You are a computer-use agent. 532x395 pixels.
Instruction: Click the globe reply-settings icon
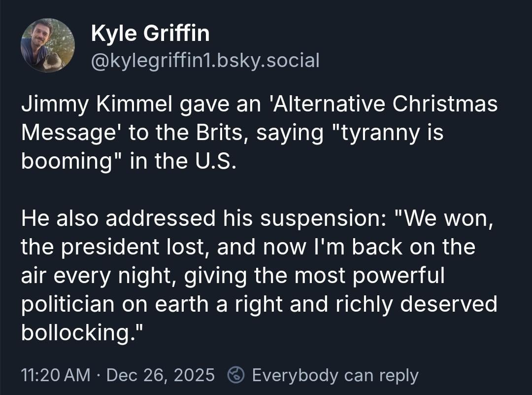(x=235, y=375)
